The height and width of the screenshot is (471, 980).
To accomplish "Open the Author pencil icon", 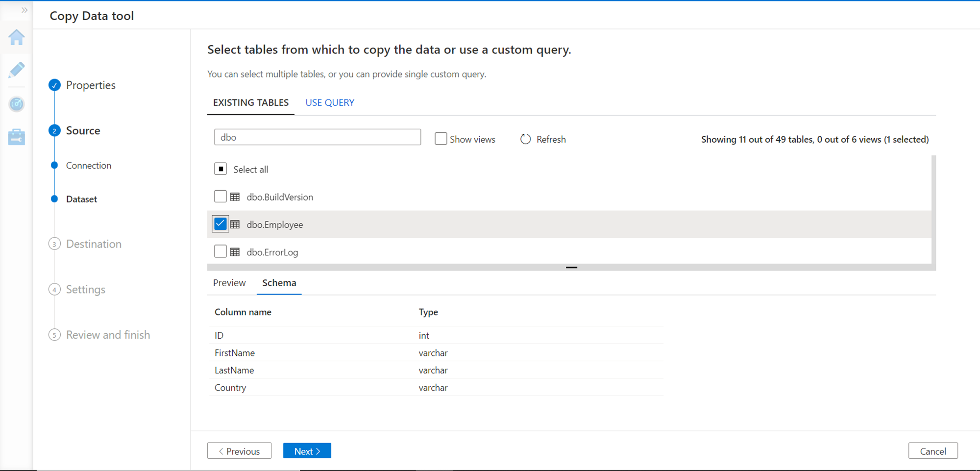I will (x=17, y=70).
